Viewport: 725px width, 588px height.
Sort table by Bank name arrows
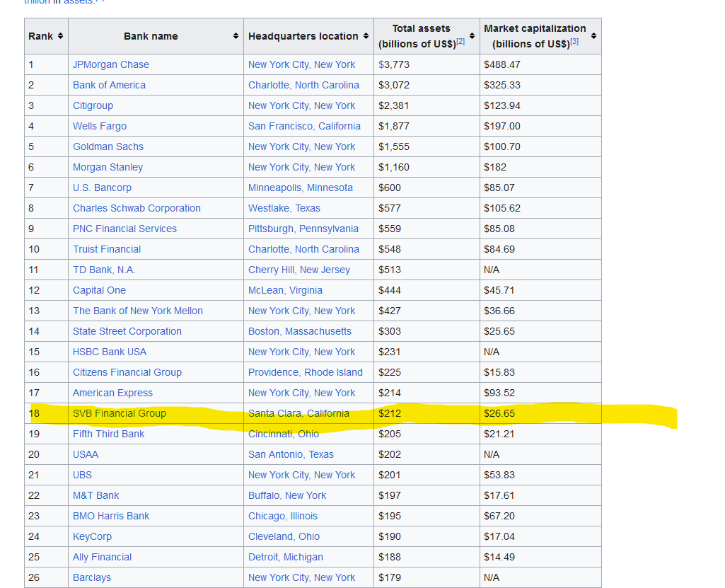click(x=236, y=36)
